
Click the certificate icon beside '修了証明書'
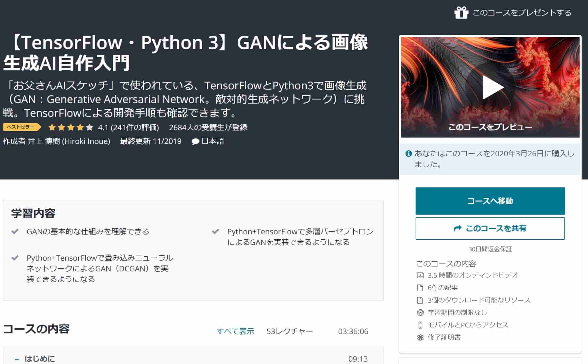[x=420, y=337]
